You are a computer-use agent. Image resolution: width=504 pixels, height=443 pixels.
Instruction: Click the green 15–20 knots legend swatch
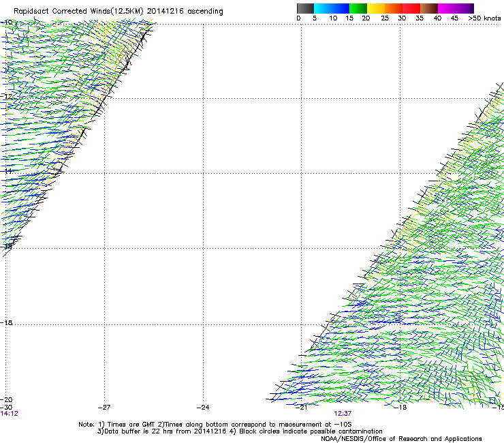(358, 8)
